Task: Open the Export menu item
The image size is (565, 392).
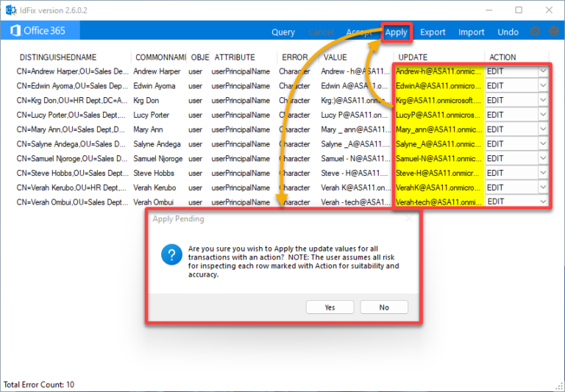Action: tap(433, 32)
